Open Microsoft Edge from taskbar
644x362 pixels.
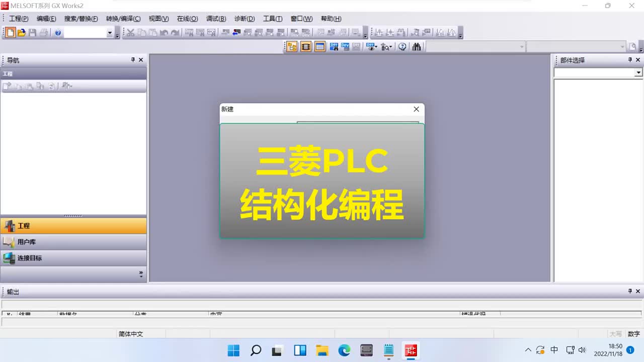pos(344,350)
